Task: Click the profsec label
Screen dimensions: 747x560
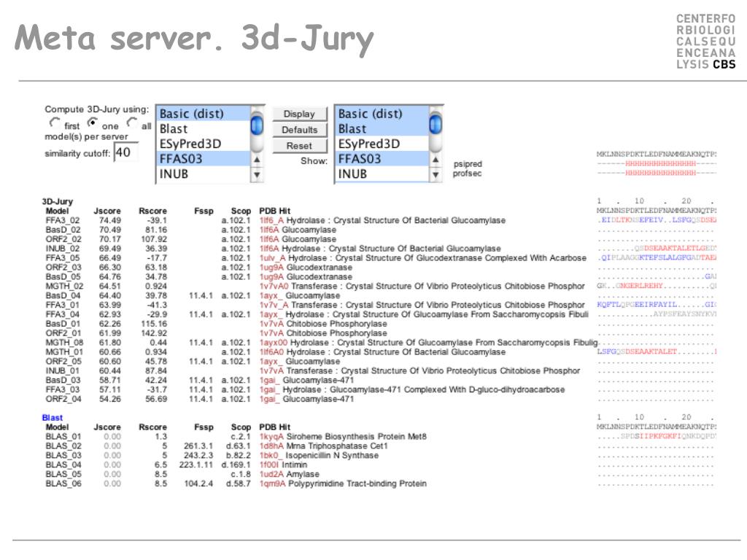Action: 468,174
